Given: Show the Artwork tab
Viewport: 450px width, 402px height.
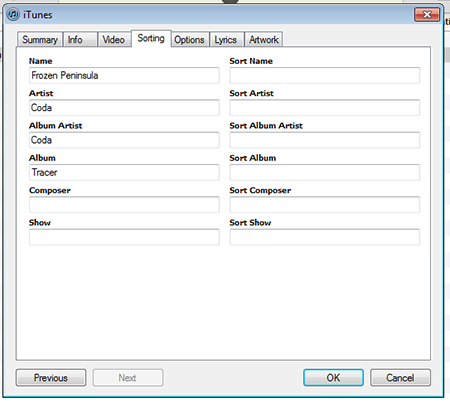Looking at the screenshot, I should click(264, 40).
